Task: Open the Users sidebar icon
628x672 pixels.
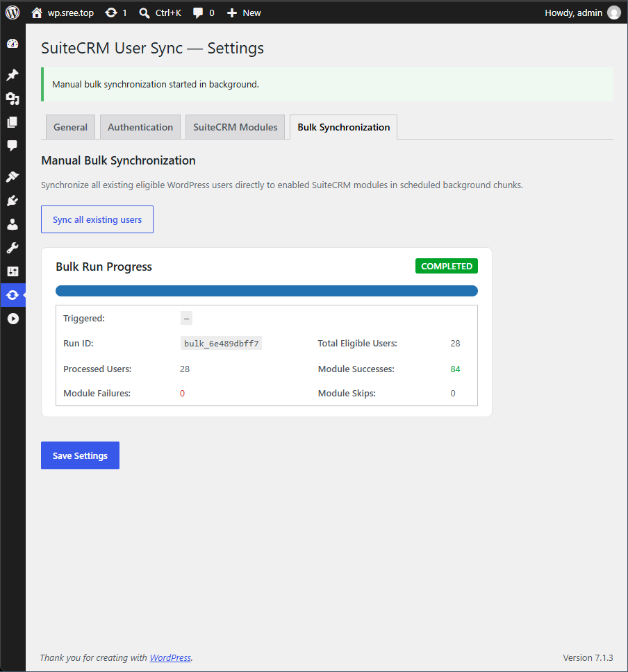Action: pos(13,224)
